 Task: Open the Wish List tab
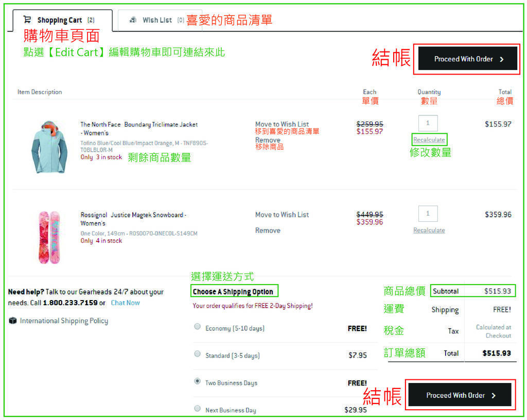click(160, 20)
